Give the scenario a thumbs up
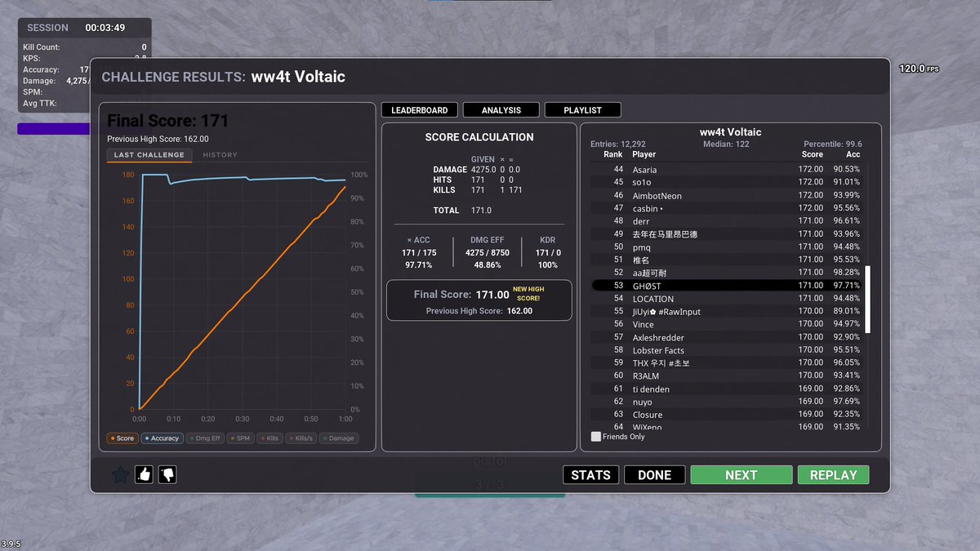Screen dimensions: 980x551 click(x=145, y=474)
